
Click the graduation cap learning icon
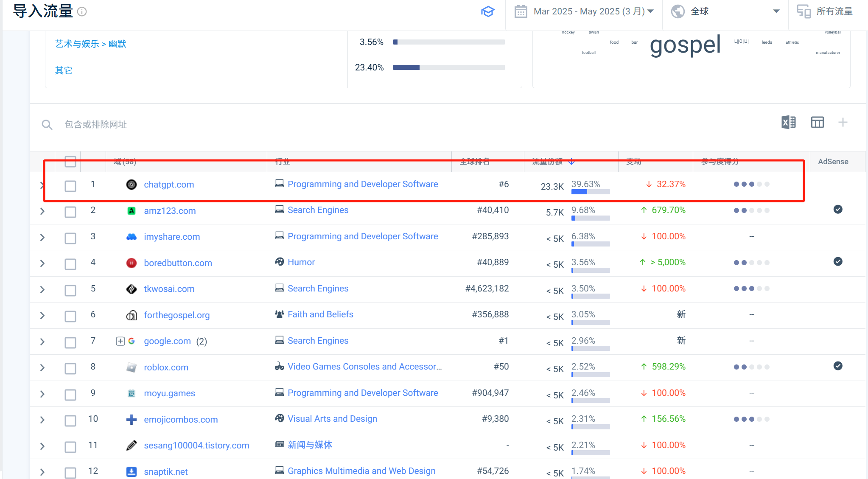(x=487, y=11)
